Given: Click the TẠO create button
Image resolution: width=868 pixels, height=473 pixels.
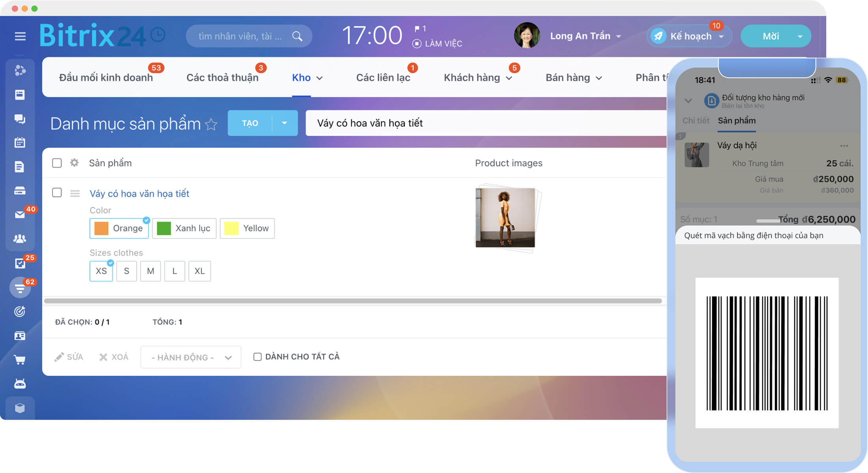Looking at the screenshot, I should pos(250,123).
